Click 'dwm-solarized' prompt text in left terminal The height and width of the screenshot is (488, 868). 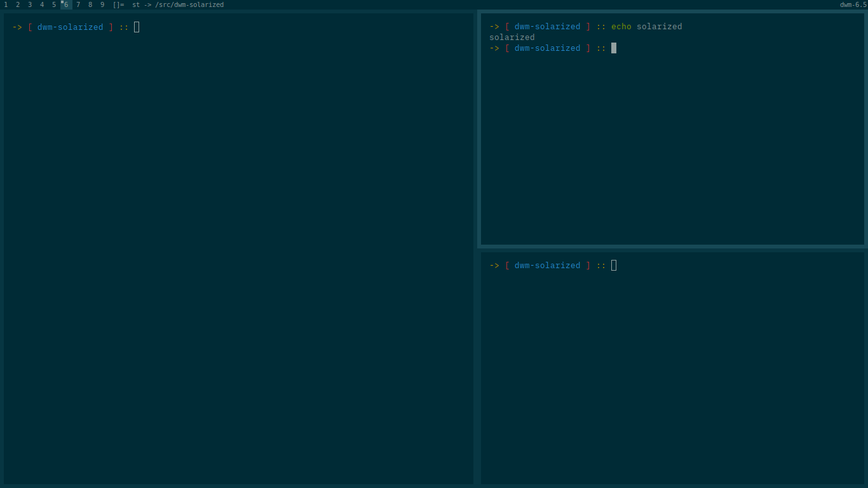tap(70, 27)
